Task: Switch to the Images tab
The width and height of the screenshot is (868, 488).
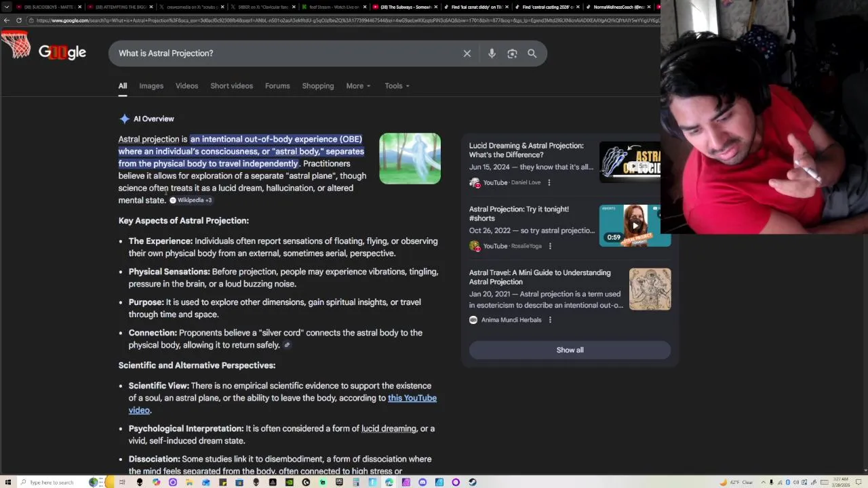Action: (151, 86)
